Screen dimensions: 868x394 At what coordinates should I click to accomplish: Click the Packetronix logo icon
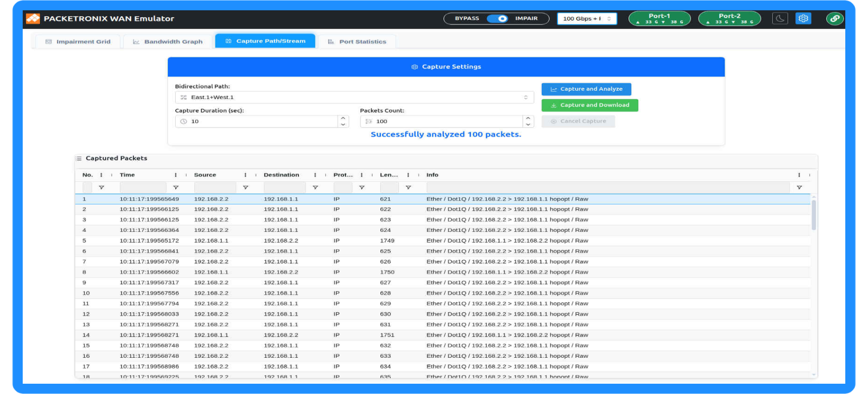click(33, 18)
